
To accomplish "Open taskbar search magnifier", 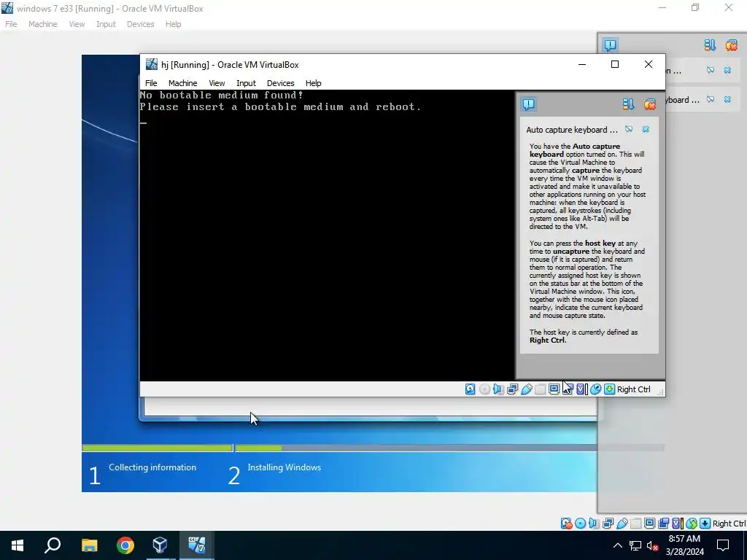I will pos(53,545).
